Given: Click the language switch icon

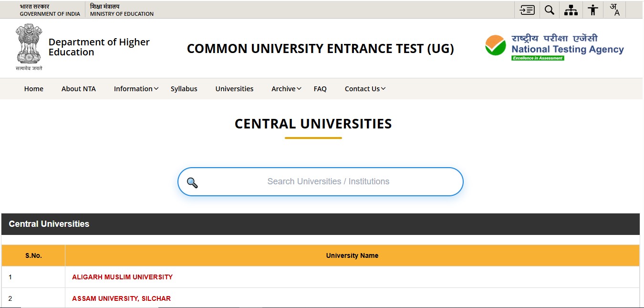Looking at the screenshot, I should [x=615, y=10].
